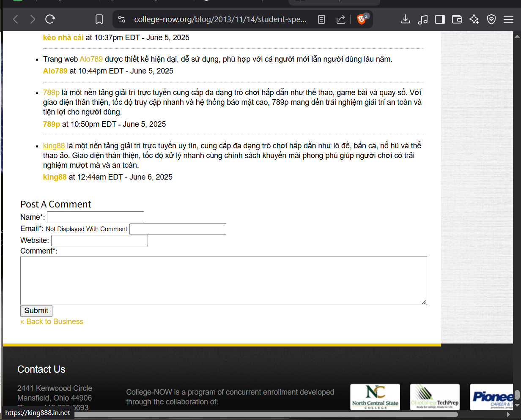Open bold Alo789 author link
The width and height of the screenshot is (521, 420).
pyautogui.click(x=55, y=71)
